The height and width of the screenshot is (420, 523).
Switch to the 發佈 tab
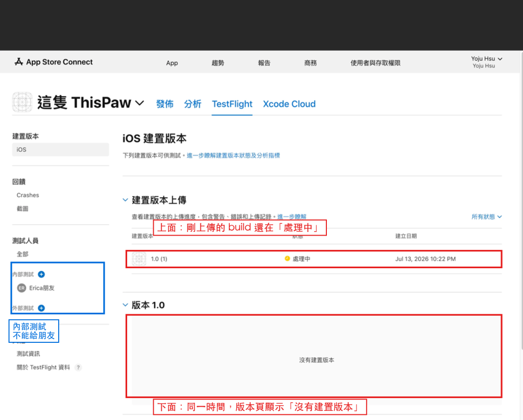[x=165, y=104]
